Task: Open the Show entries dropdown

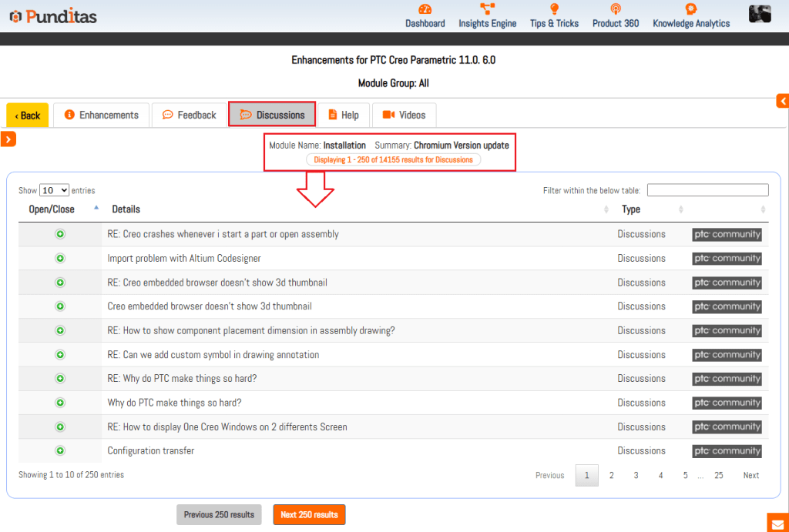Action: click(x=54, y=190)
